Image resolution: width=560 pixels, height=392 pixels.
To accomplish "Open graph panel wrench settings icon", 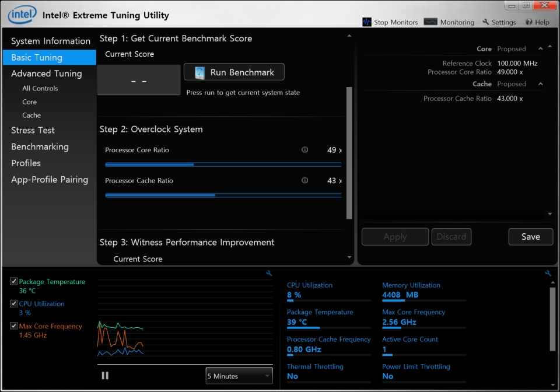I will pyautogui.click(x=269, y=273).
